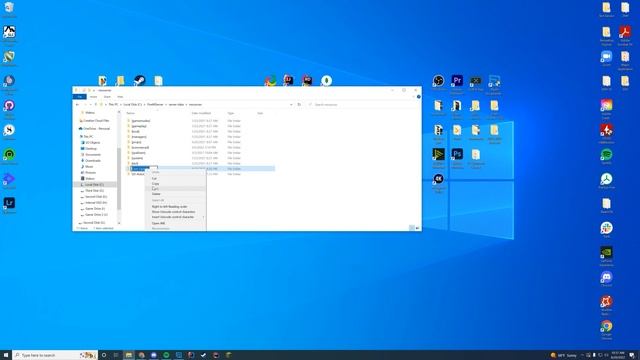Select the Steam shortcut on the desktop
The height and width of the screenshot is (360, 640).
pyautogui.click(x=139, y=80)
